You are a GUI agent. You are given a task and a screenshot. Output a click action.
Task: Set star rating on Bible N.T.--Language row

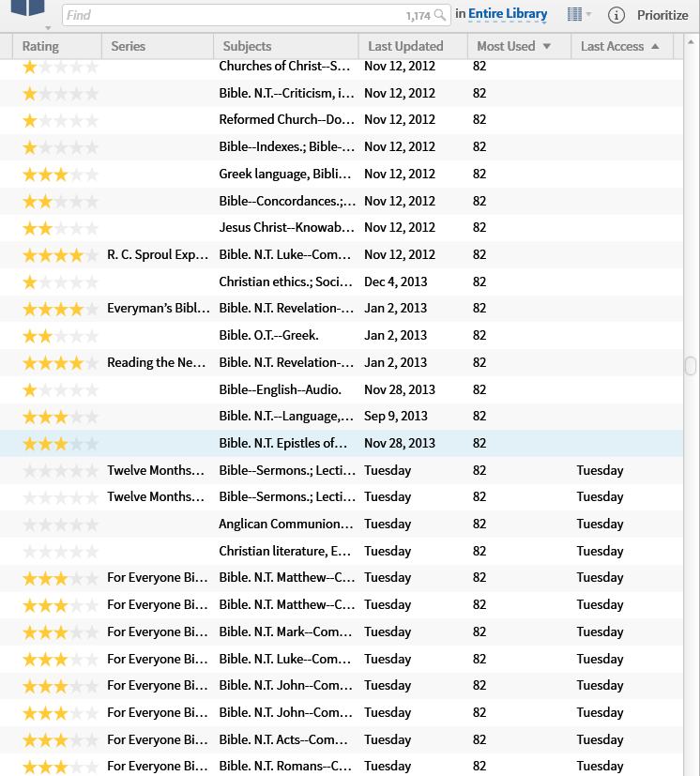click(60, 418)
